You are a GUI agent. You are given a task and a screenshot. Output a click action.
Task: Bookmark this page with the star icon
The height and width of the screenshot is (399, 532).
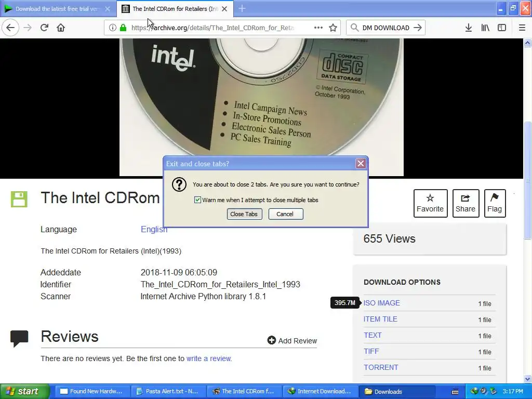333,28
